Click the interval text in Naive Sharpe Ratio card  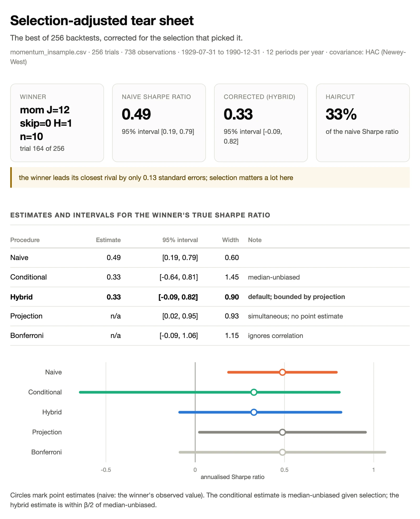[x=158, y=132]
